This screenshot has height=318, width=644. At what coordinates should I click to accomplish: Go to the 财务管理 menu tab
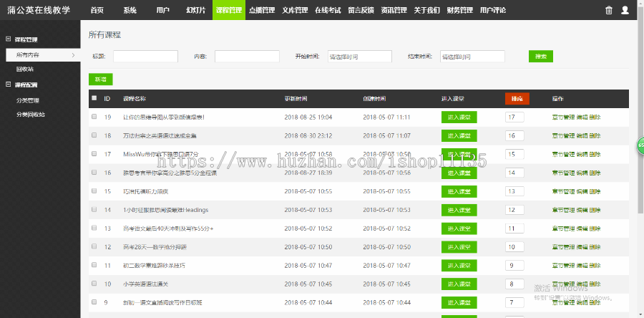click(458, 11)
